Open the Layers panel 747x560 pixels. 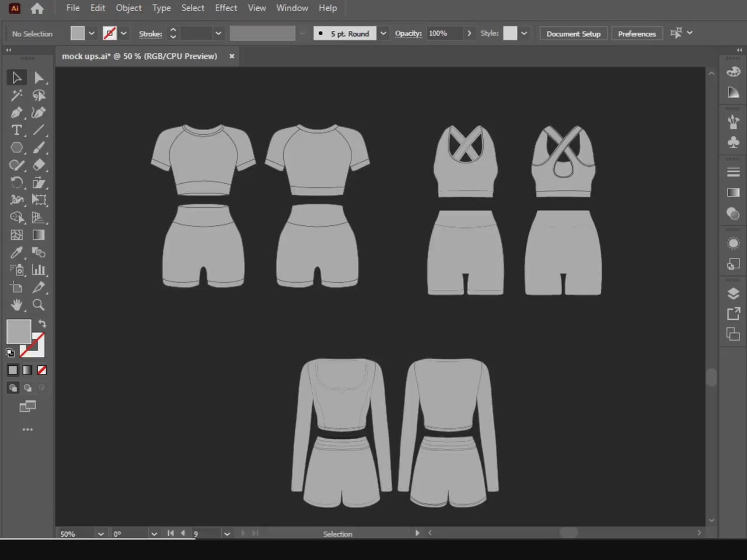click(734, 293)
